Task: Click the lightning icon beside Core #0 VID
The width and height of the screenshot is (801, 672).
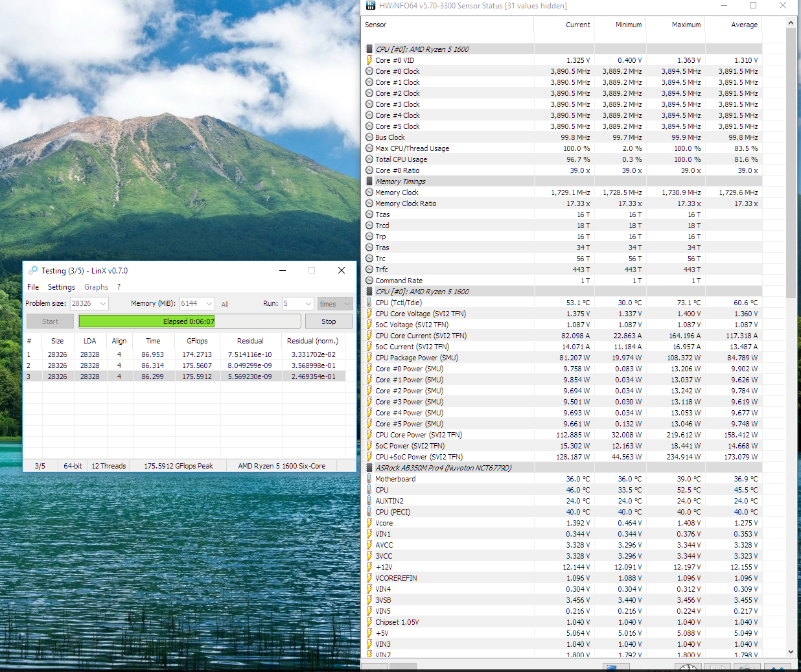Action: point(369,60)
